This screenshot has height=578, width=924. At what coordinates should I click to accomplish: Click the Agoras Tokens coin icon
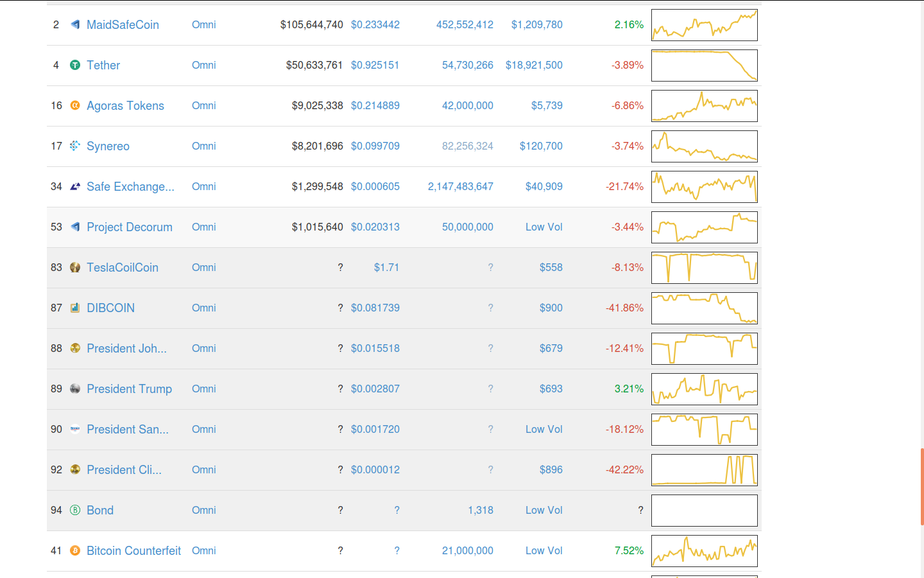click(75, 105)
